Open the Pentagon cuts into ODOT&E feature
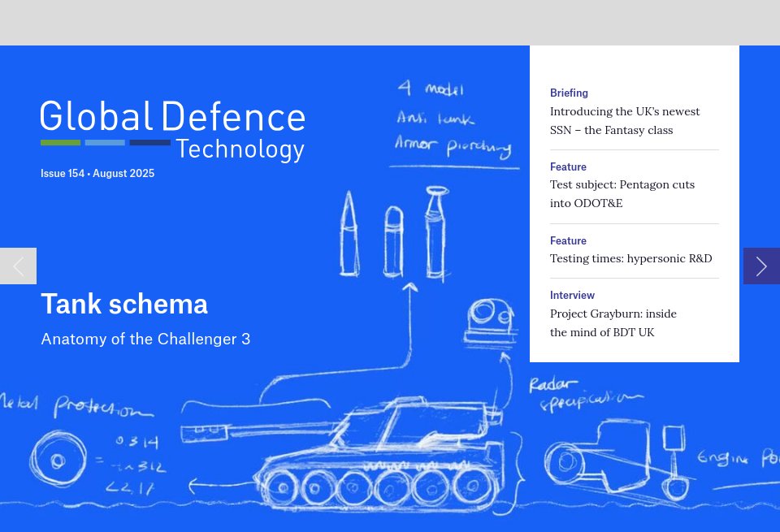The image size is (780, 532). click(x=622, y=193)
